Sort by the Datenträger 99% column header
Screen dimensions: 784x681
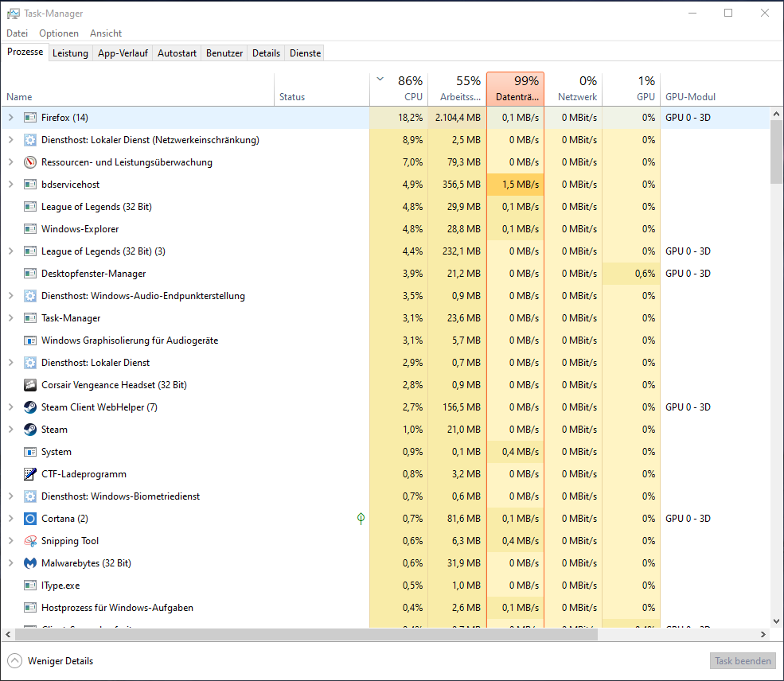515,89
